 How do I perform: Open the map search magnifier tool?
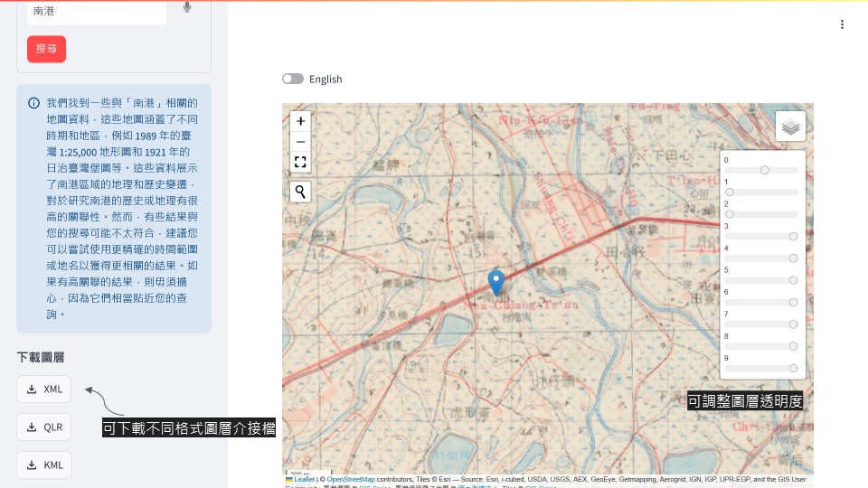(301, 192)
